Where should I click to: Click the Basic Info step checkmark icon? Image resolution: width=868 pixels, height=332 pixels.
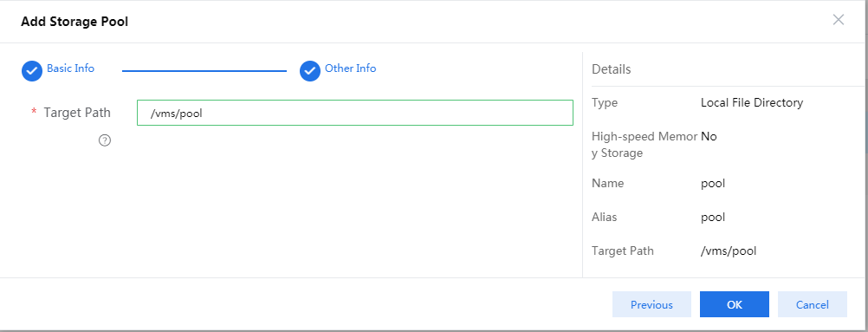coord(32,71)
